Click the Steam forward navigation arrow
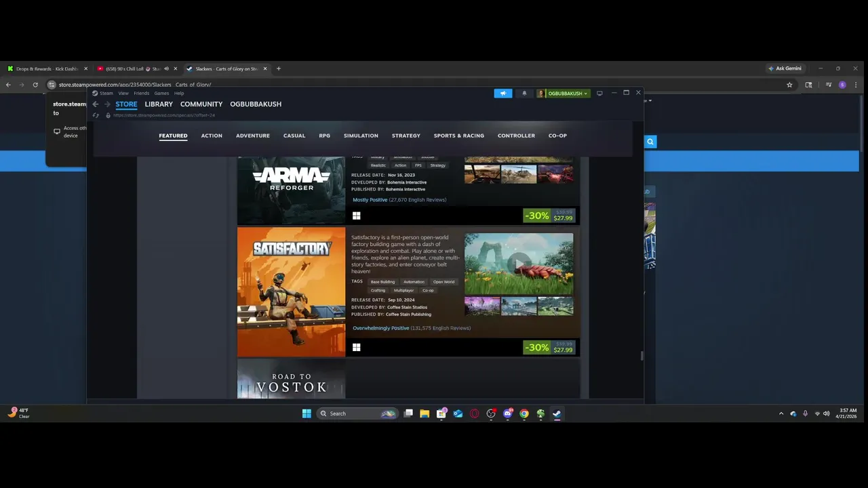Screen dimensions: 868x488 106,104
